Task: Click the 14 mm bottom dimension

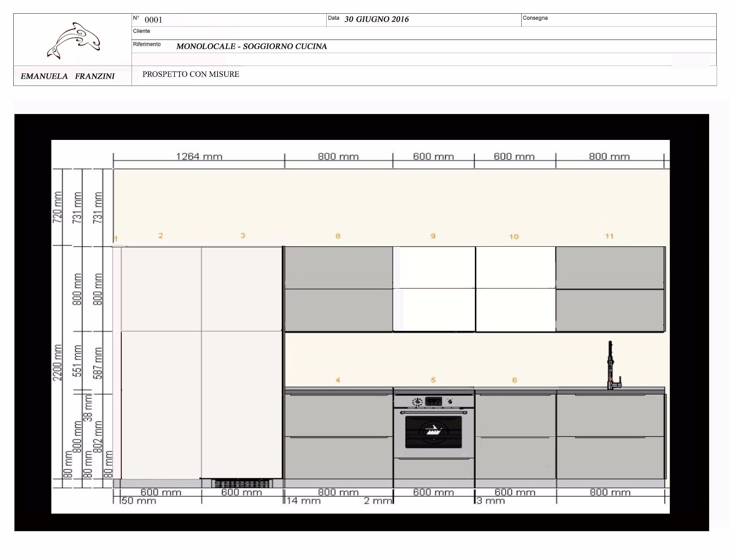Action: point(303,501)
